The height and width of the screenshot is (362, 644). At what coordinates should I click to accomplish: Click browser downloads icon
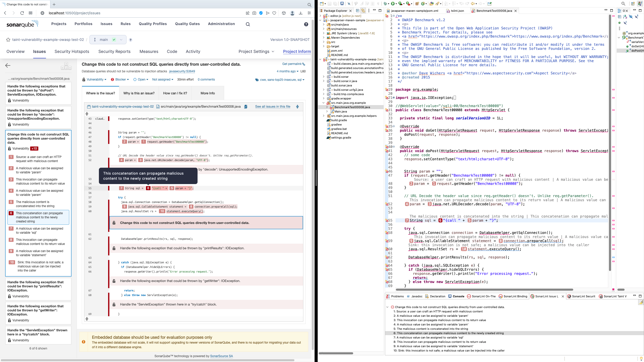pyautogui.click(x=301, y=13)
